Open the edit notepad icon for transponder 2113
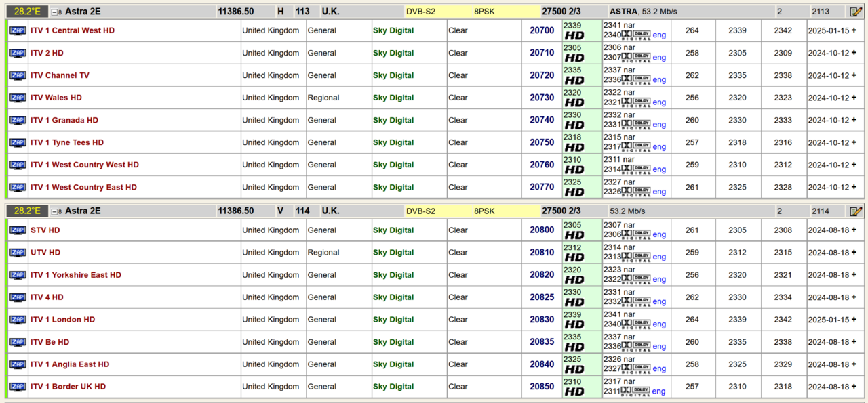 point(856,12)
